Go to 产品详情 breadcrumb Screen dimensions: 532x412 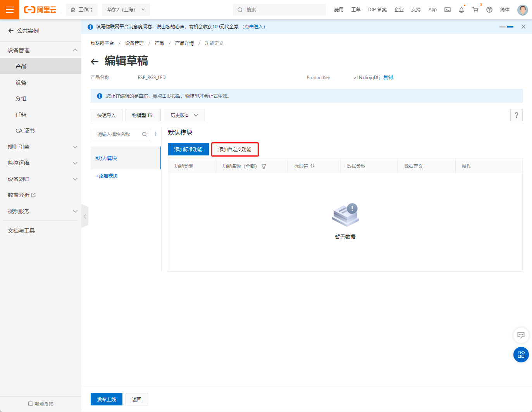184,43
